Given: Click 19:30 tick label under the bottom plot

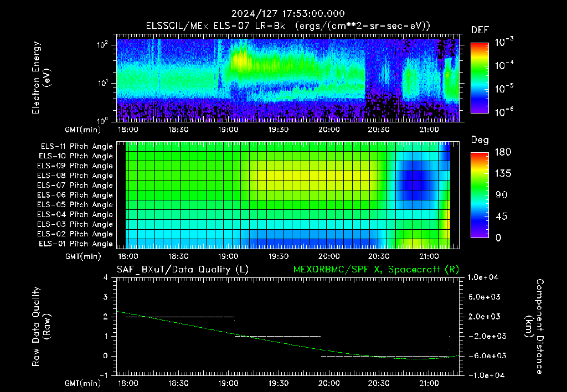Looking at the screenshot, I should [x=279, y=383].
